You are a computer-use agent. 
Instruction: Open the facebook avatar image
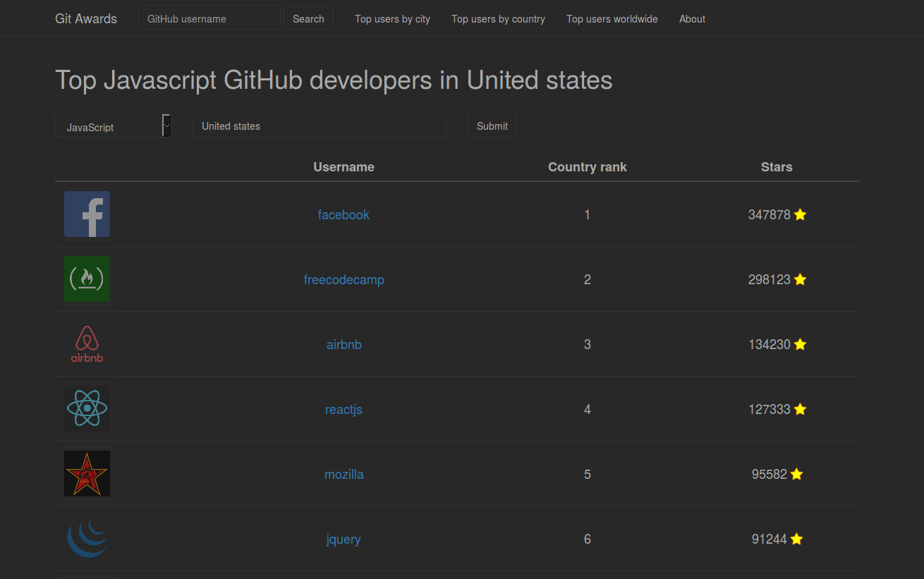pyautogui.click(x=87, y=214)
